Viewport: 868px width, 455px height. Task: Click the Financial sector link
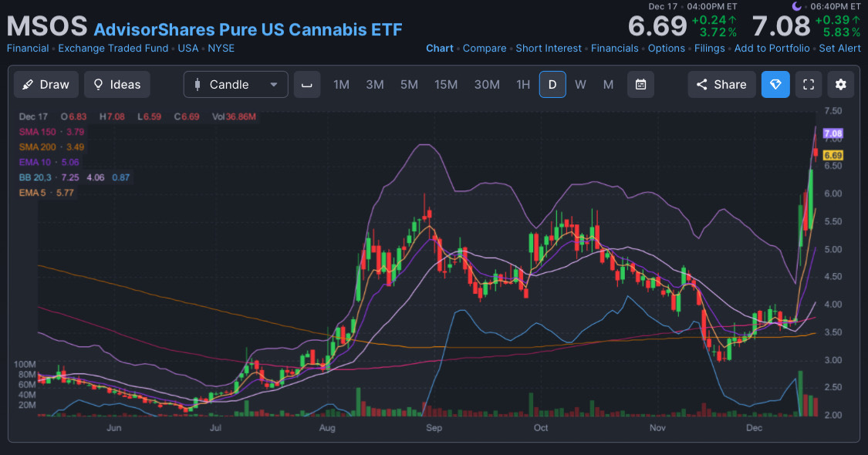pyautogui.click(x=28, y=48)
